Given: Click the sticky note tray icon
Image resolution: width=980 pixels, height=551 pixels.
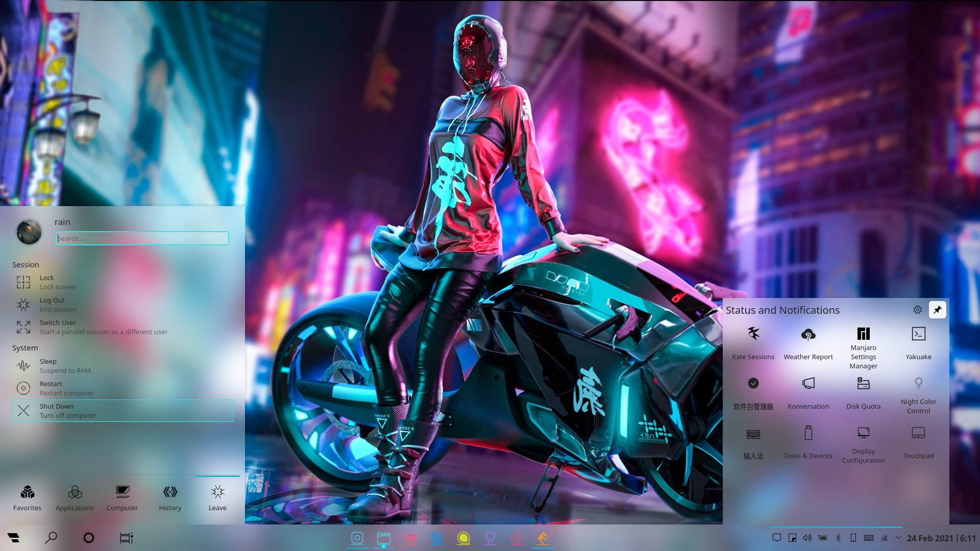Looking at the screenshot, I should tap(792, 538).
